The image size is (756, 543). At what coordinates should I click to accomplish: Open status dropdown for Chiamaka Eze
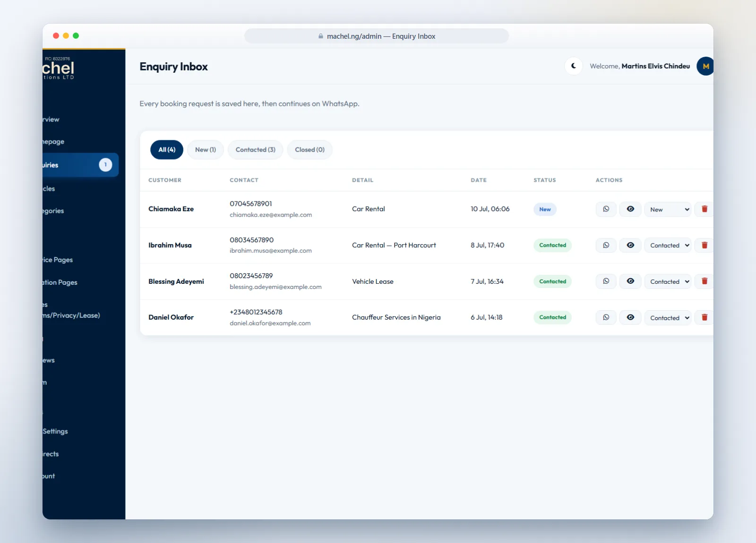click(x=668, y=209)
